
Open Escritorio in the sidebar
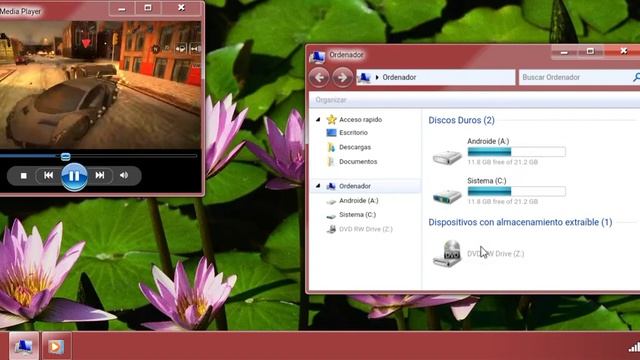[353, 133]
